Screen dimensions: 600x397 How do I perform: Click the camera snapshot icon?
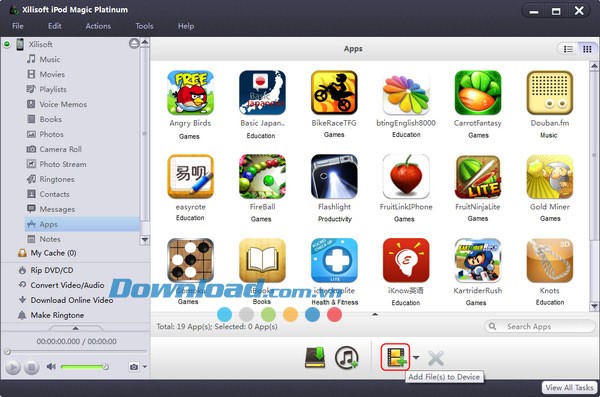pyautogui.click(x=134, y=367)
